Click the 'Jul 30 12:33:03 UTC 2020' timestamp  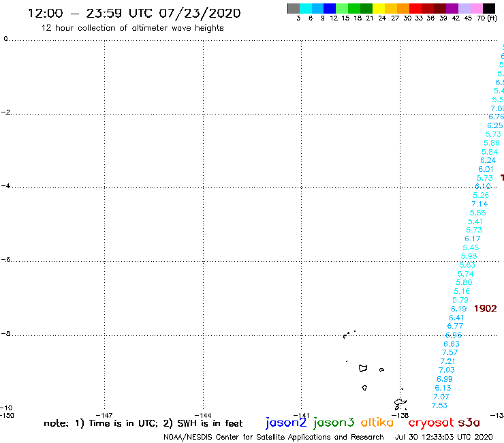pyautogui.click(x=443, y=437)
